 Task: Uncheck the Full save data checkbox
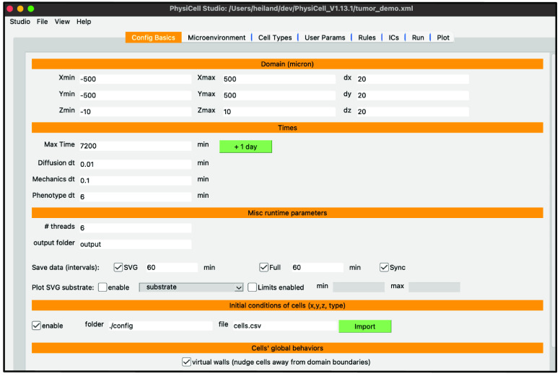pos(264,267)
